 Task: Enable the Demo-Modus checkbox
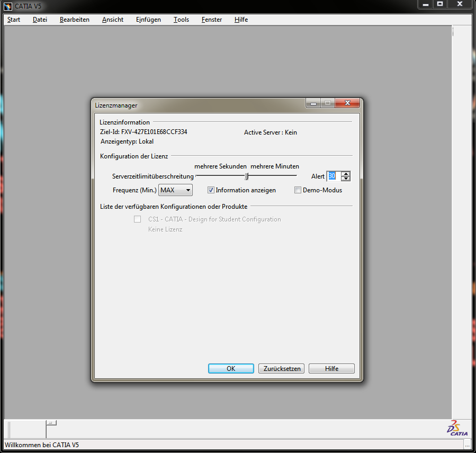(x=298, y=190)
